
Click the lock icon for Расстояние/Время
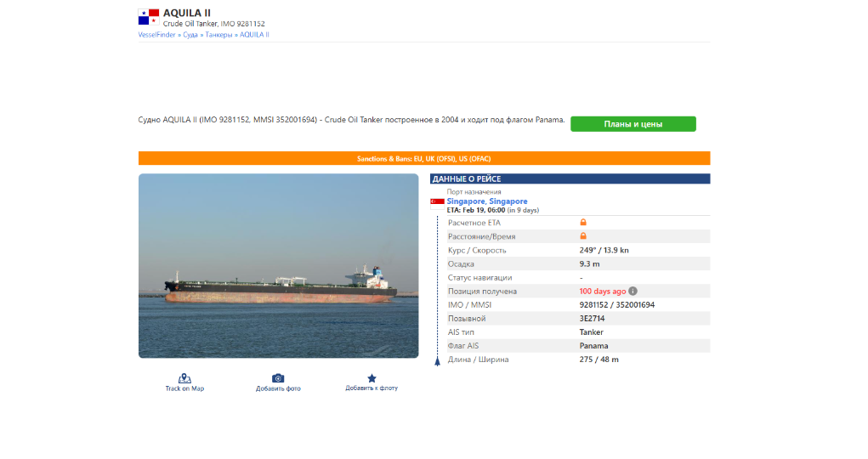tap(584, 236)
